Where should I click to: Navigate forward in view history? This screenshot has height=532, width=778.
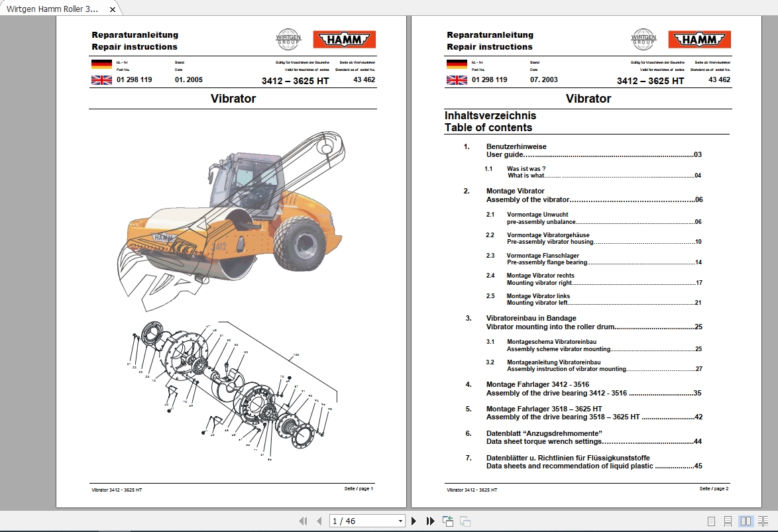click(x=465, y=521)
